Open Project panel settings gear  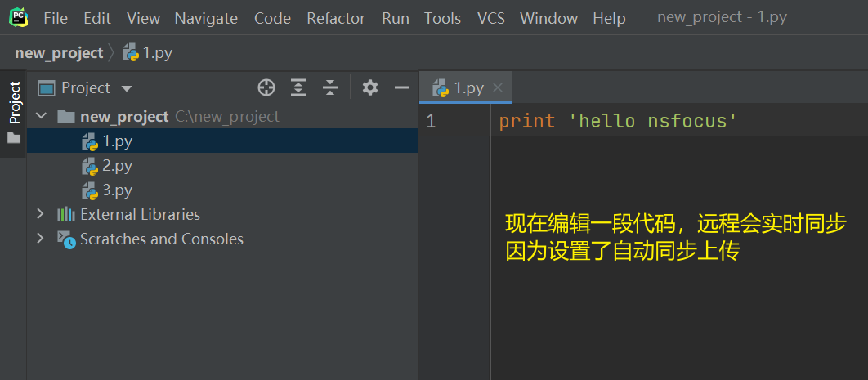point(370,87)
